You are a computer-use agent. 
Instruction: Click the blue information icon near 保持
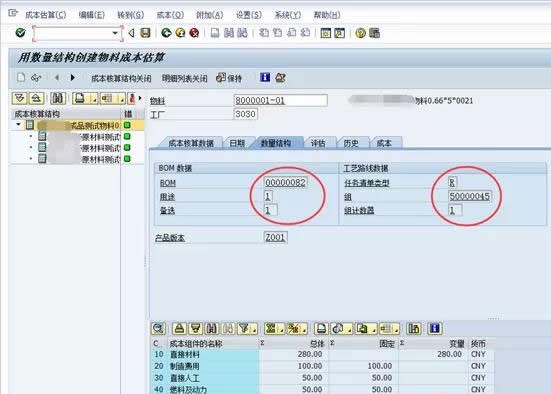(x=265, y=77)
